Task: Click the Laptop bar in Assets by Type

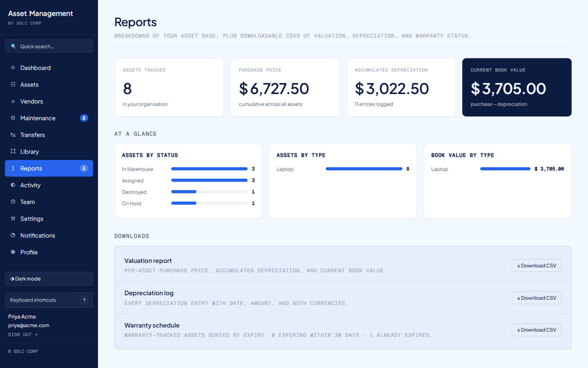Action: pos(364,169)
